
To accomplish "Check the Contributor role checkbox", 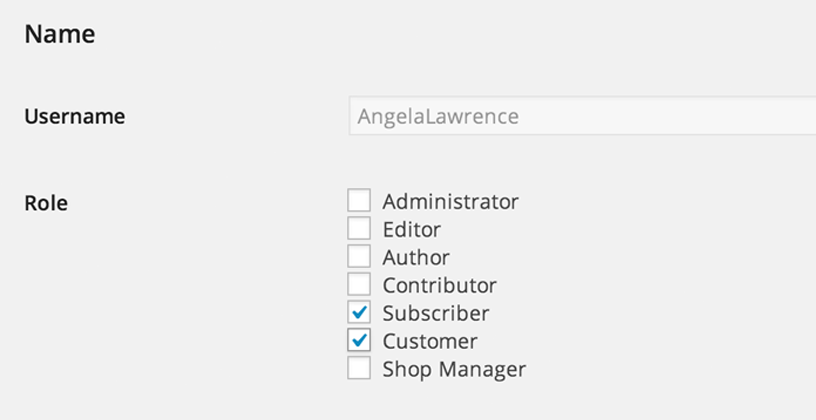I will coord(359,284).
